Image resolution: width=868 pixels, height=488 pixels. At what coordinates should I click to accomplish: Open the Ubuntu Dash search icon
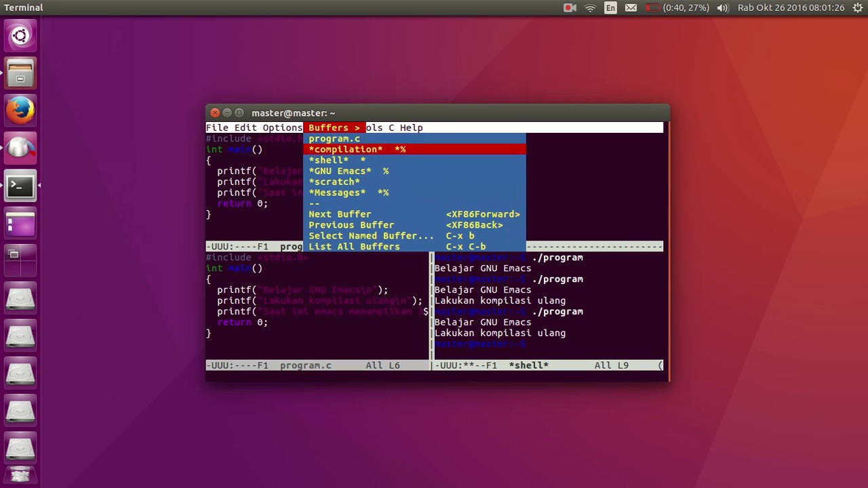(x=20, y=36)
